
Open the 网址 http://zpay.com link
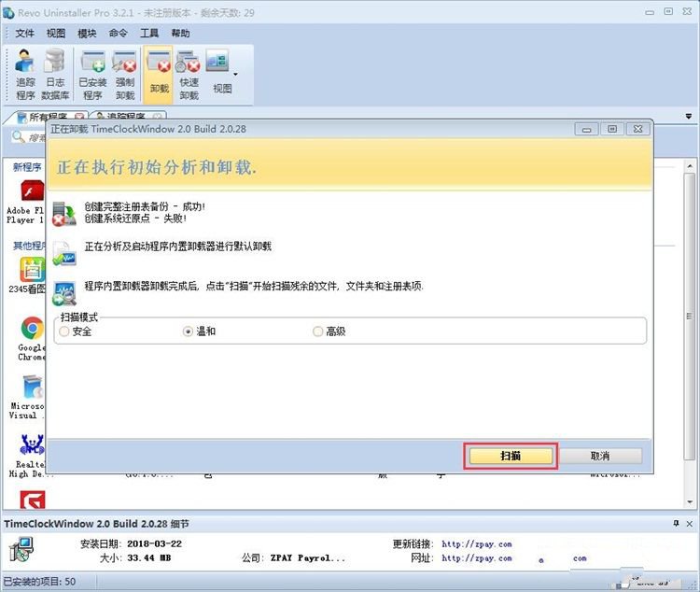click(477, 558)
